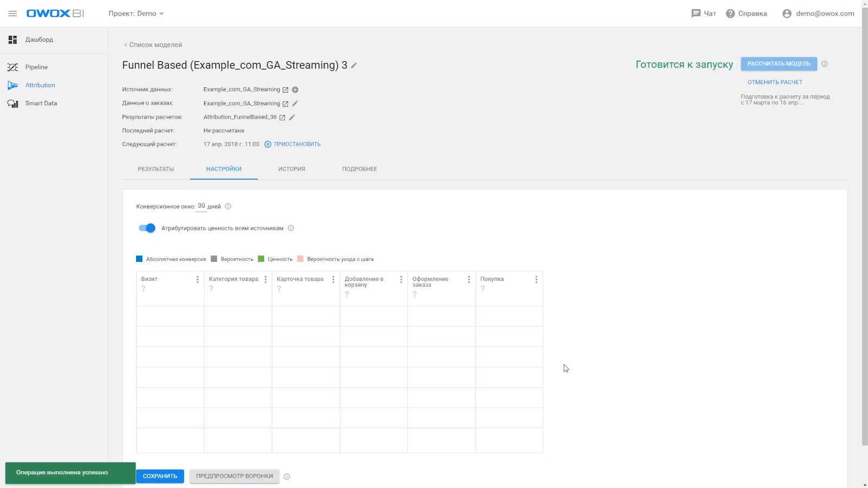Open the hamburger navigation menu

tap(12, 14)
